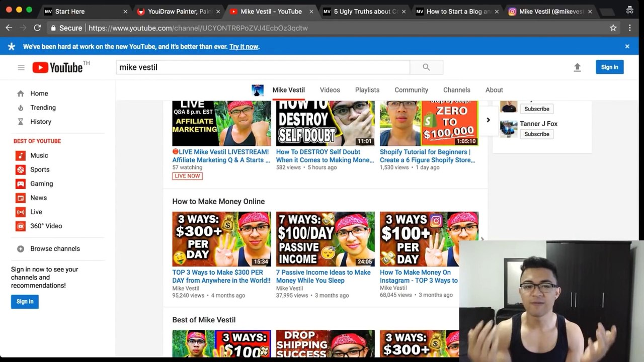Screen dimensions: 644x362
Task: Click the top-right Sign in button
Action: tap(610, 67)
